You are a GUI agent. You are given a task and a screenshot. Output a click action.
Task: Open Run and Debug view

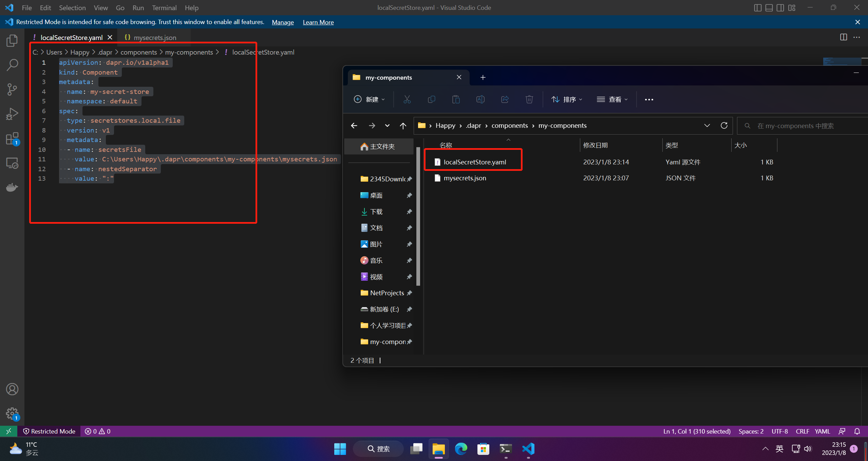tap(12, 114)
